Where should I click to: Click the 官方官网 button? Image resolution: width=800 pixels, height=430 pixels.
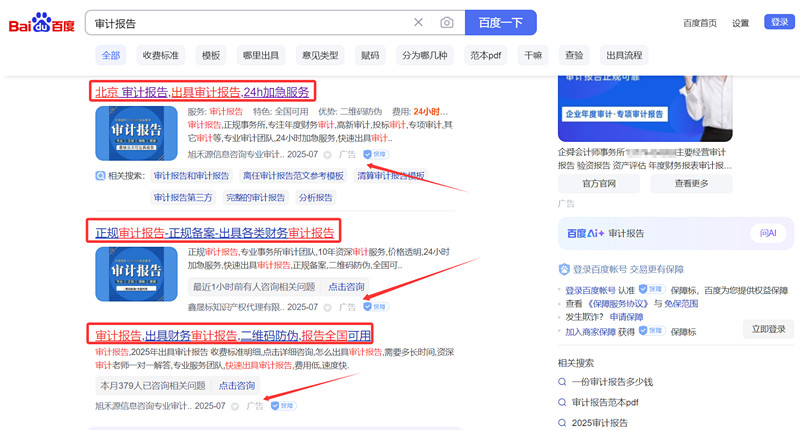(599, 184)
